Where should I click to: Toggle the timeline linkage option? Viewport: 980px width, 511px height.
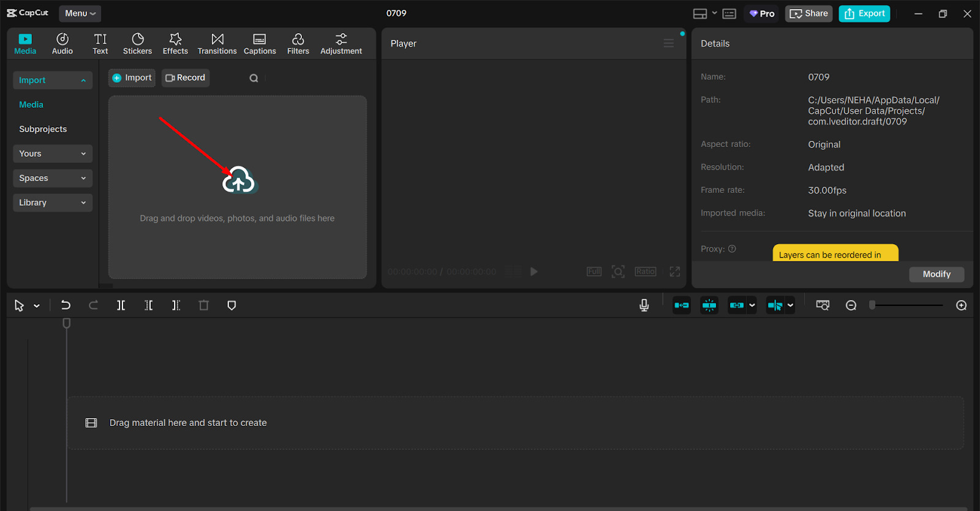pos(737,305)
